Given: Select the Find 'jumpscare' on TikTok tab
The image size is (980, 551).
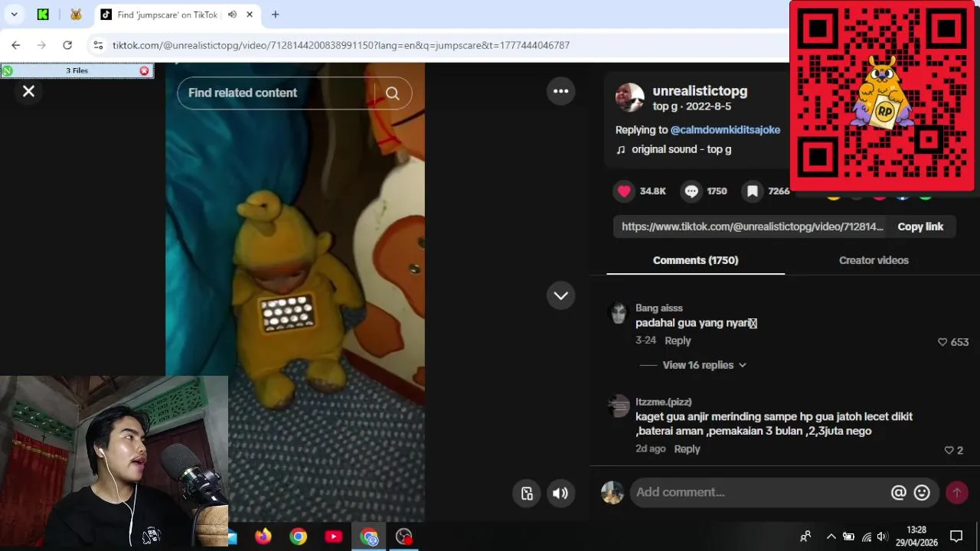Looking at the screenshot, I should click(x=166, y=15).
